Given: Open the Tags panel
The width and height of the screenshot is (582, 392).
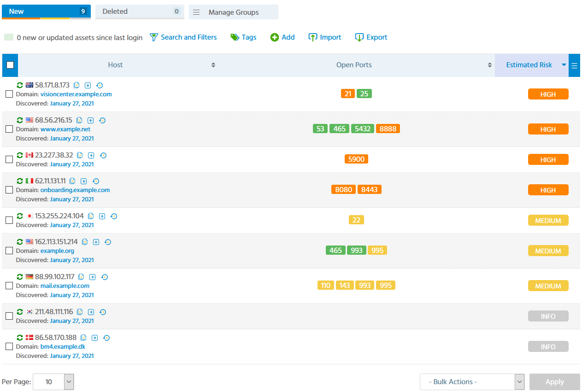Looking at the screenshot, I should [243, 37].
